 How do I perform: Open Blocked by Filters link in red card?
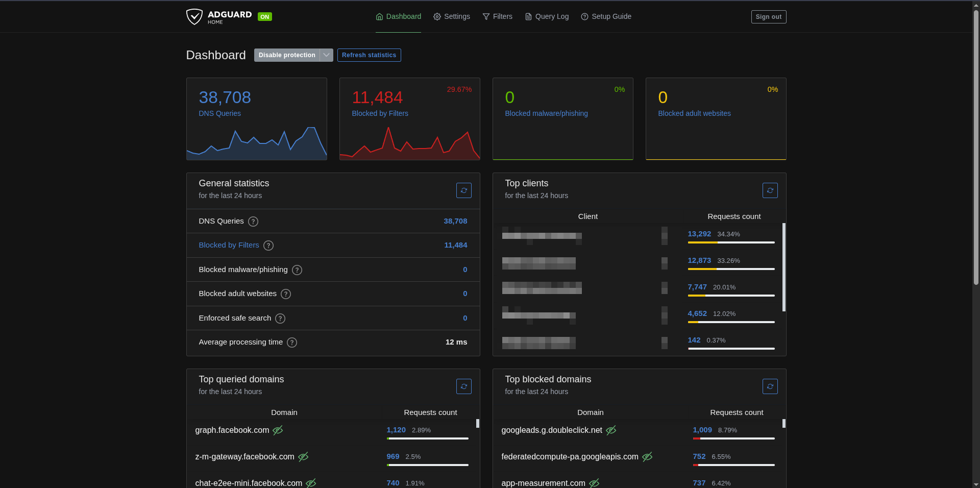point(380,113)
